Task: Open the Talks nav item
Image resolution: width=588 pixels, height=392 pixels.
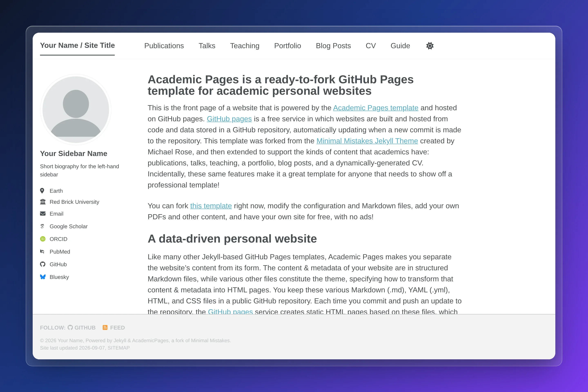Action: pyautogui.click(x=207, y=46)
